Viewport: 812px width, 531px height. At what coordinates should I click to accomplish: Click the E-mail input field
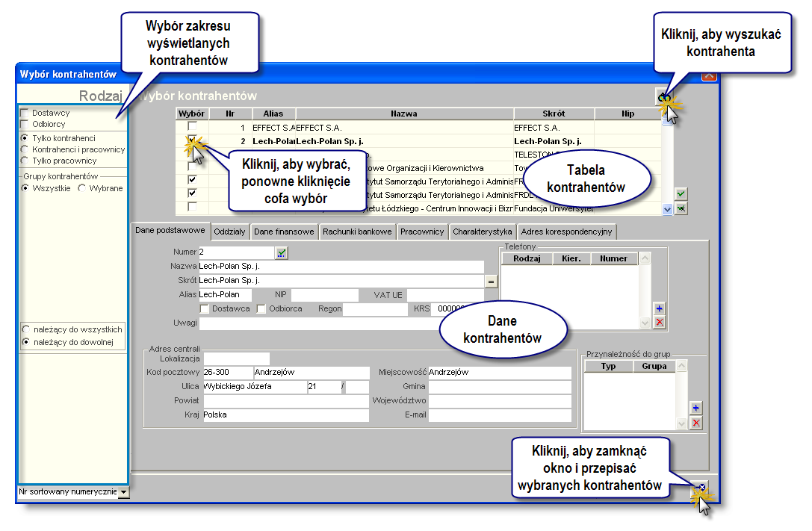tap(500, 415)
